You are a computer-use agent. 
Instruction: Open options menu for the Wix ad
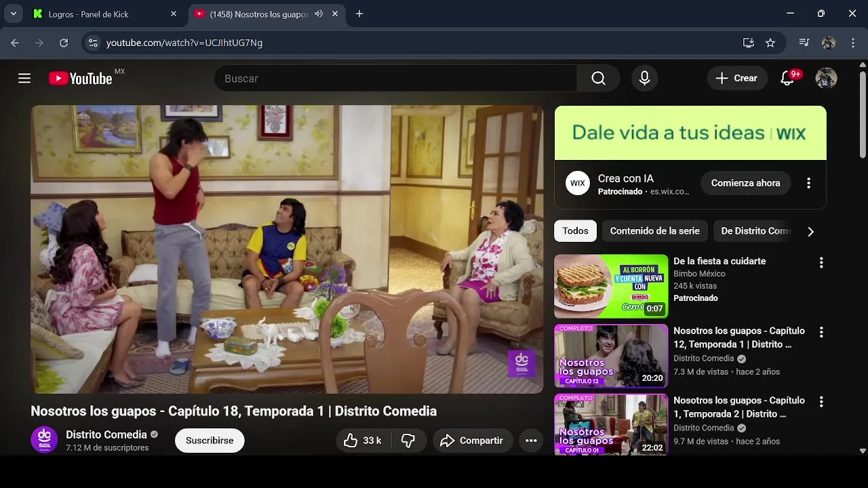808,183
